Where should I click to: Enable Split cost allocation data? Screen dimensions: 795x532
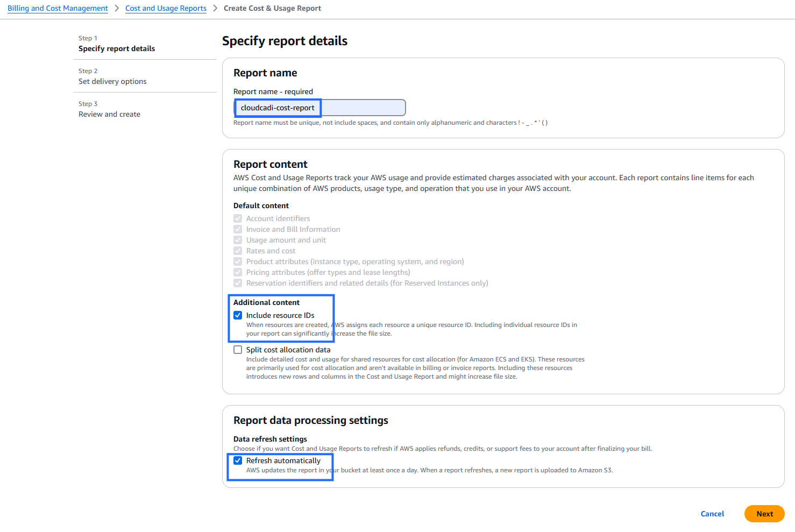(x=238, y=349)
